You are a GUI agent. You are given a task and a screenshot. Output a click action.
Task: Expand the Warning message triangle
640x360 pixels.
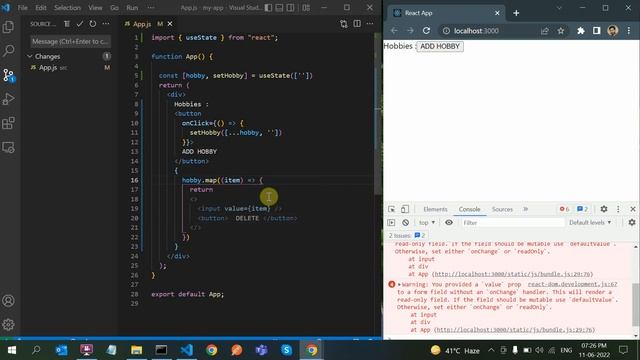[x=400, y=284]
